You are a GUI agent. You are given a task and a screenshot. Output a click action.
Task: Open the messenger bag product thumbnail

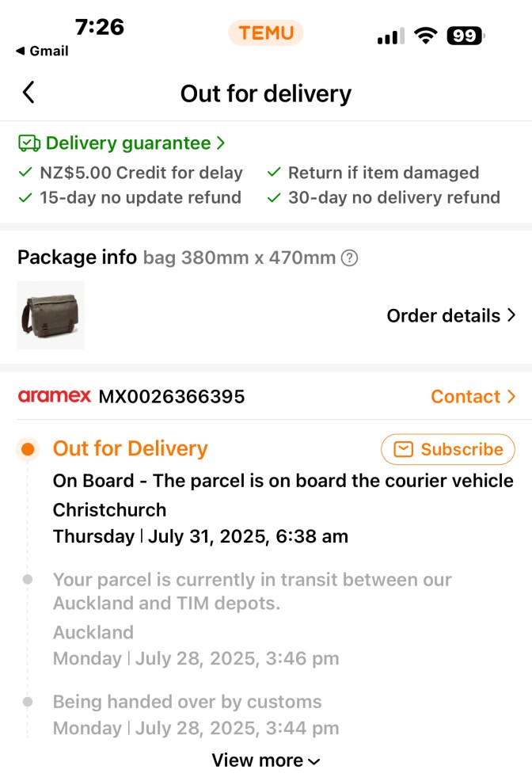51,315
